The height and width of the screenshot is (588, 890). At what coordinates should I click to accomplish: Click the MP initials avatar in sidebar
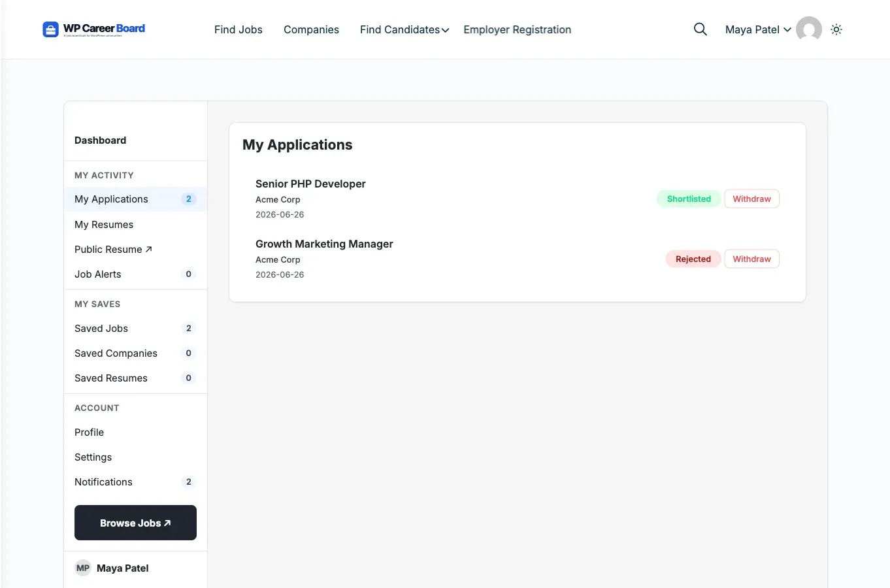pyautogui.click(x=83, y=568)
